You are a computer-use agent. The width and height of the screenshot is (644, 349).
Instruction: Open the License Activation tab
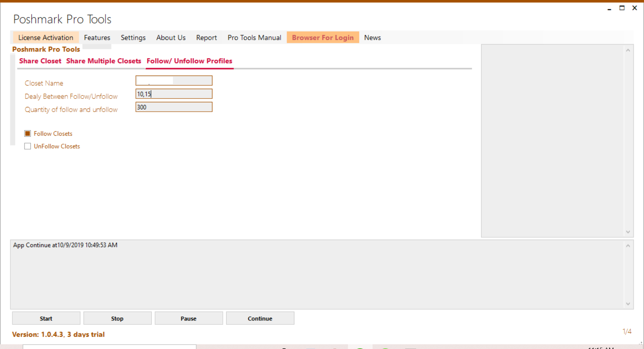(46, 37)
